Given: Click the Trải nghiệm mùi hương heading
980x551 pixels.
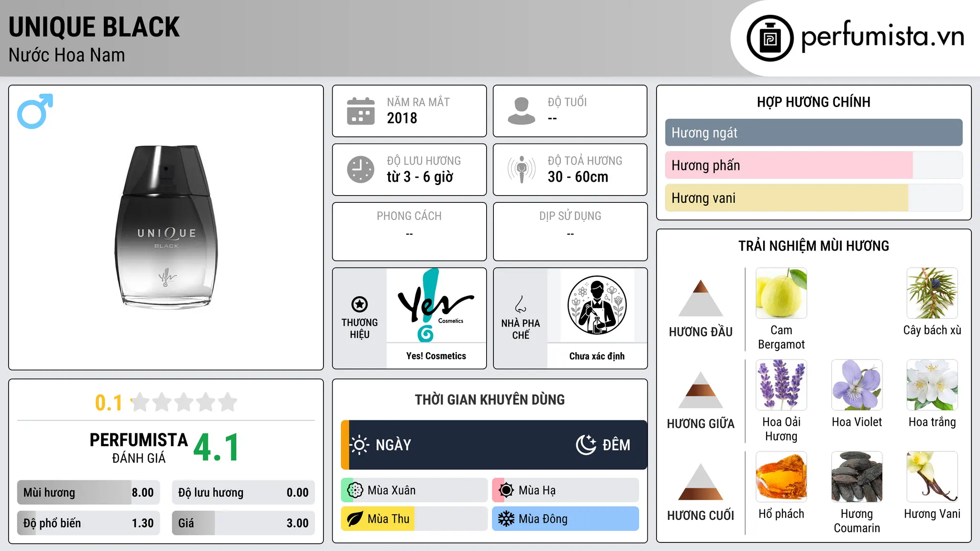Looking at the screenshot, I should [x=813, y=246].
